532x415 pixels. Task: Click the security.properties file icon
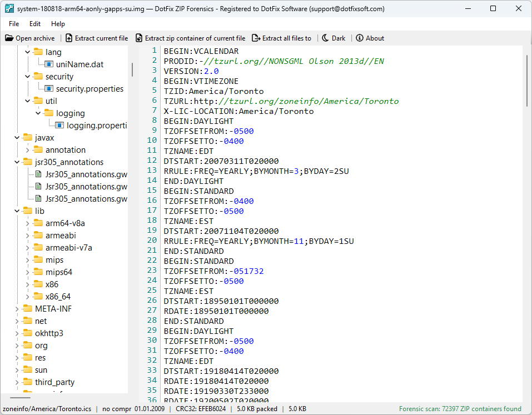49,88
